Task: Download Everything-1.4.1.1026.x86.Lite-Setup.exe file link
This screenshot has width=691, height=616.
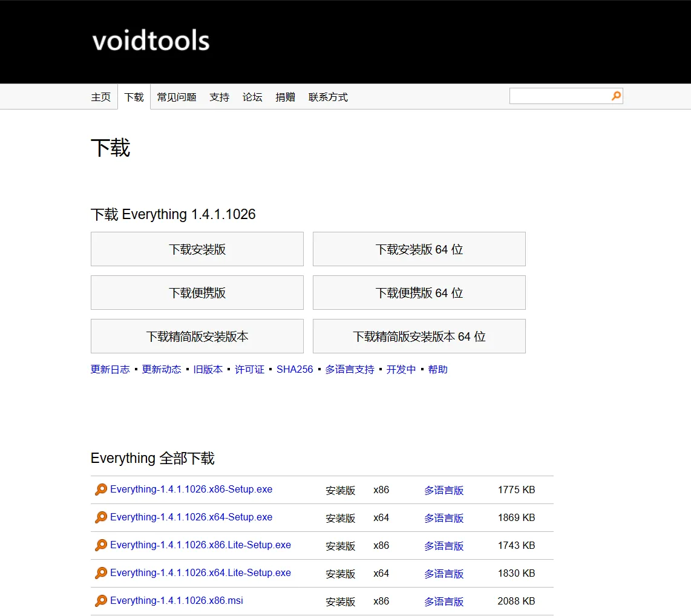Action: [200, 545]
